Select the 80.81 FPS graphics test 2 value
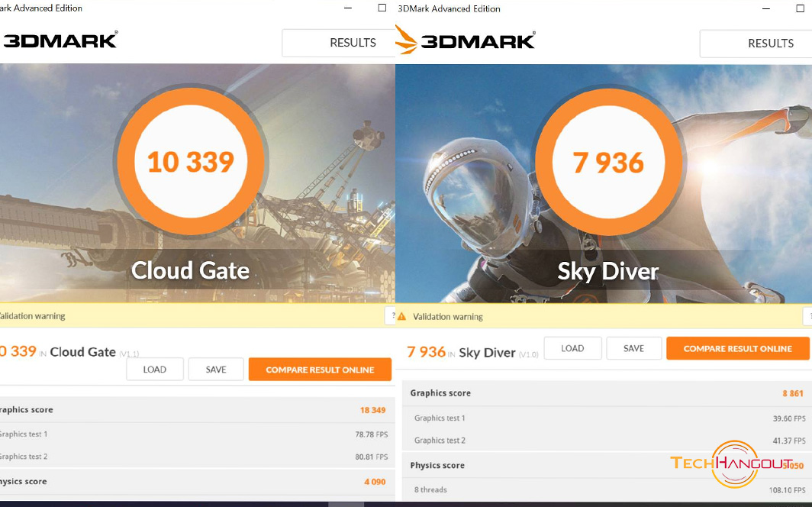 (x=372, y=457)
